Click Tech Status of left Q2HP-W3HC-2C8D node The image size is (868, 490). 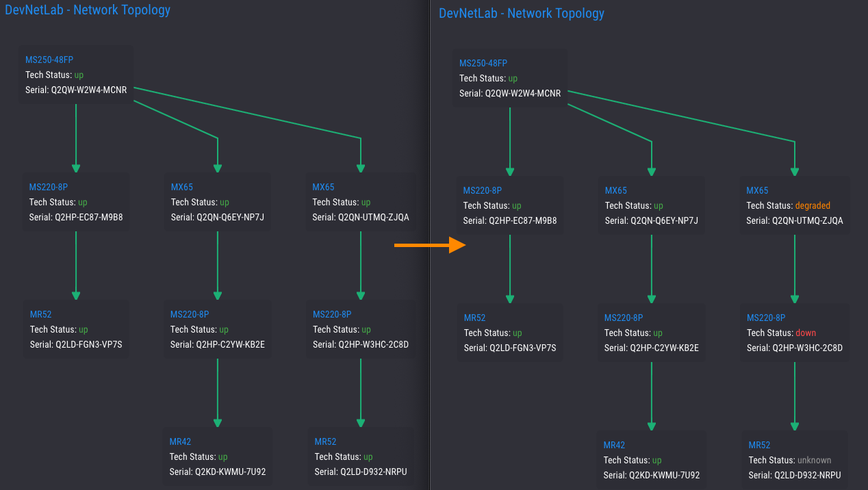pos(342,329)
